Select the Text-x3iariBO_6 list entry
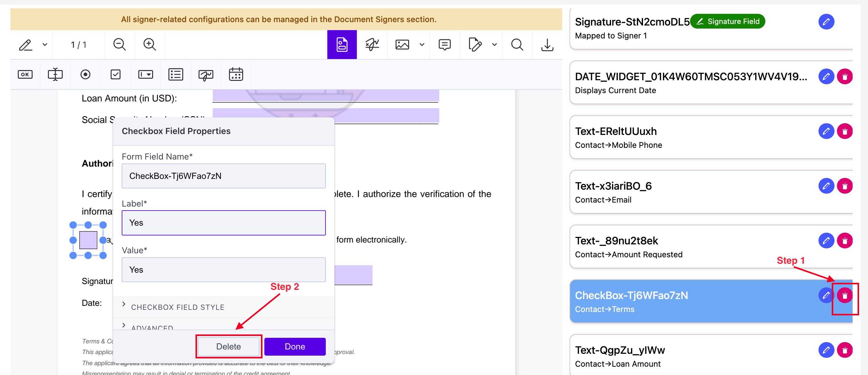 [x=711, y=192]
